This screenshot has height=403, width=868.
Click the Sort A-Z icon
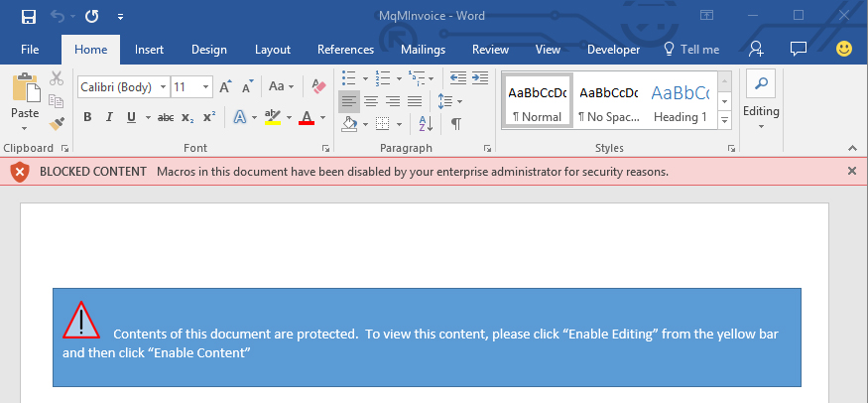(425, 124)
